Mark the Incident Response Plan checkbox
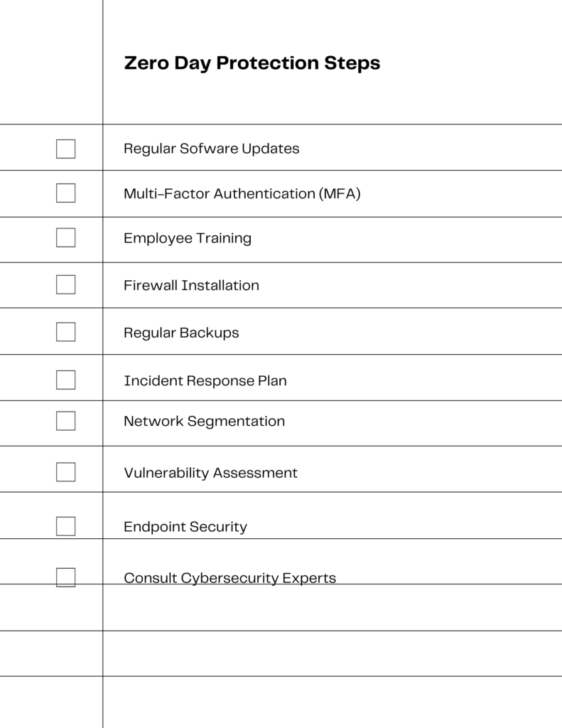 coord(65,380)
